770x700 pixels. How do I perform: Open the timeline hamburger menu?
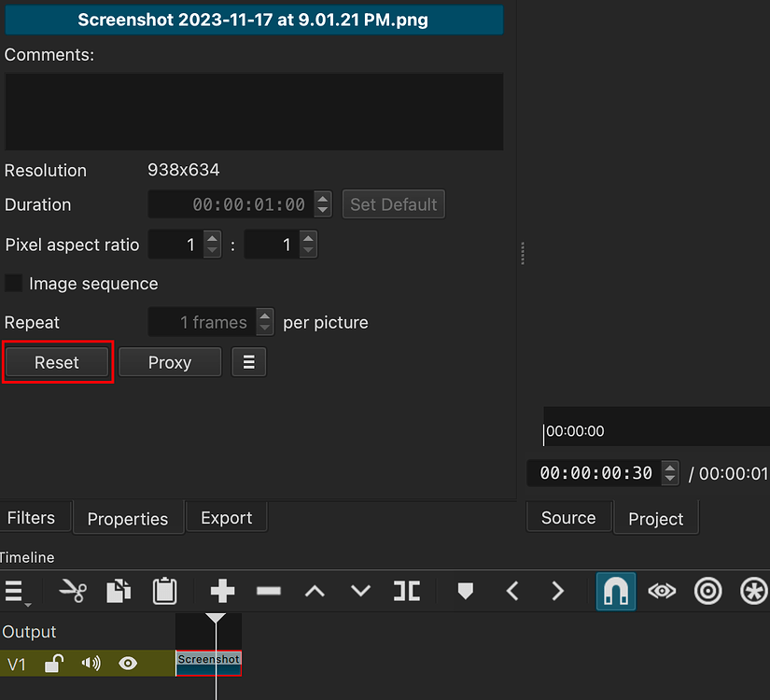tap(16, 592)
